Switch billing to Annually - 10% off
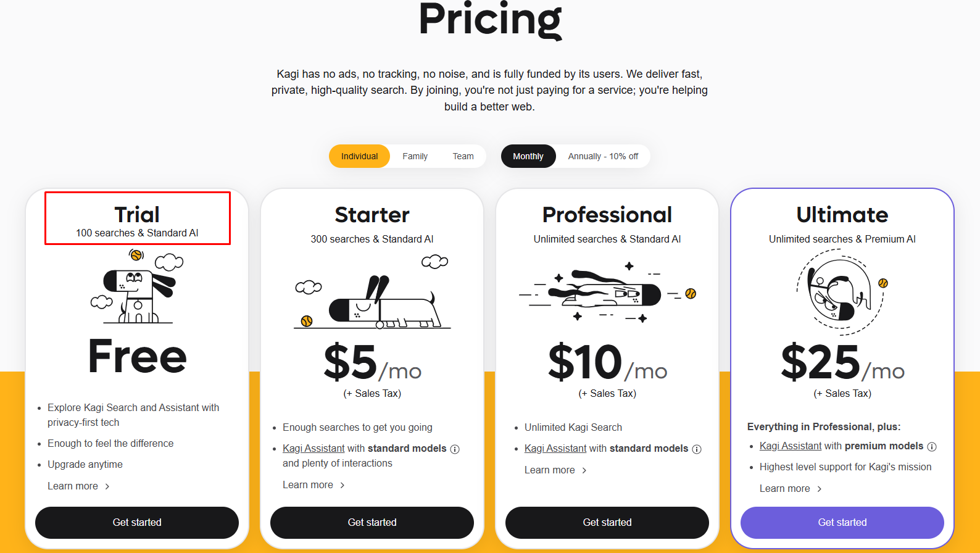980x553 pixels. point(603,157)
